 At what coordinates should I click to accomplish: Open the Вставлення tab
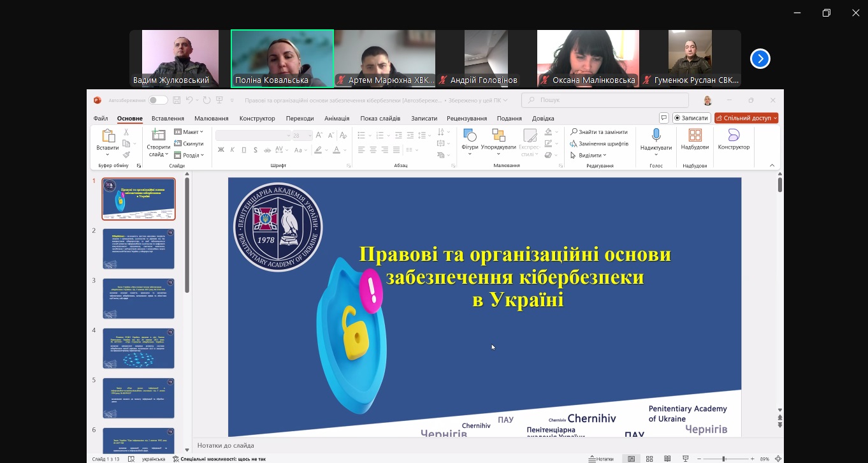168,118
